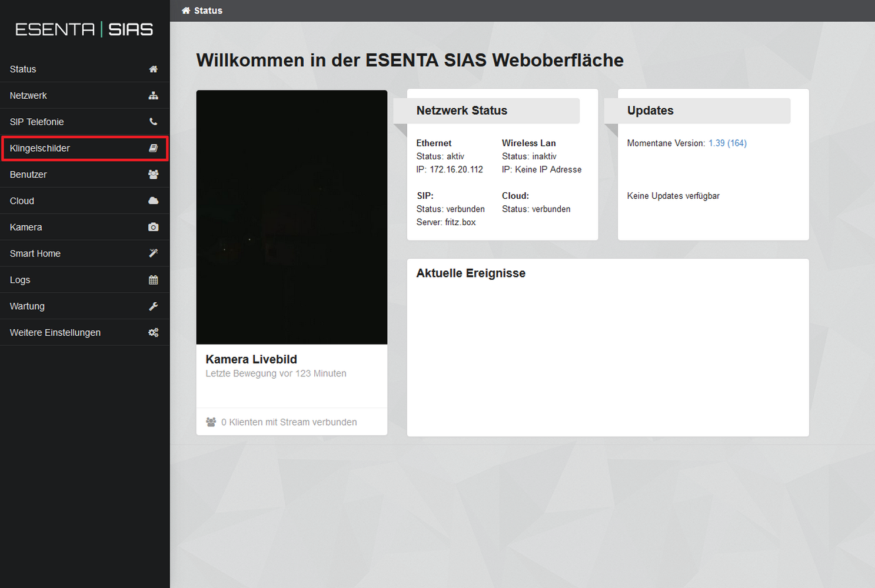Open the Logs section
The image size is (875, 588).
tap(85, 280)
